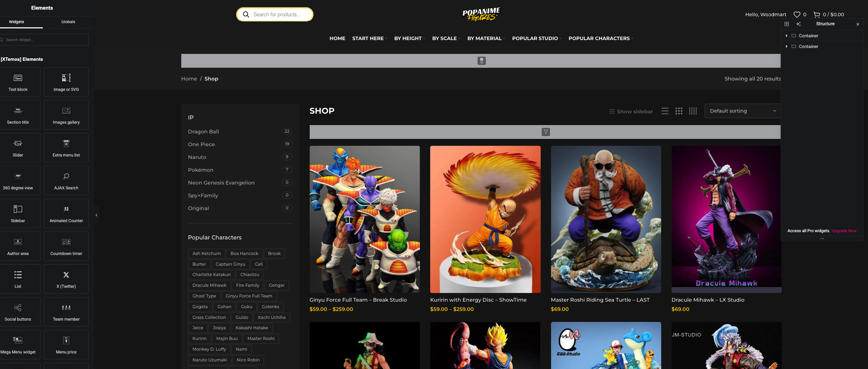Screen dimensions: 868x369
Task: Open the wishlist heart icon
Action: (x=797, y=15)
